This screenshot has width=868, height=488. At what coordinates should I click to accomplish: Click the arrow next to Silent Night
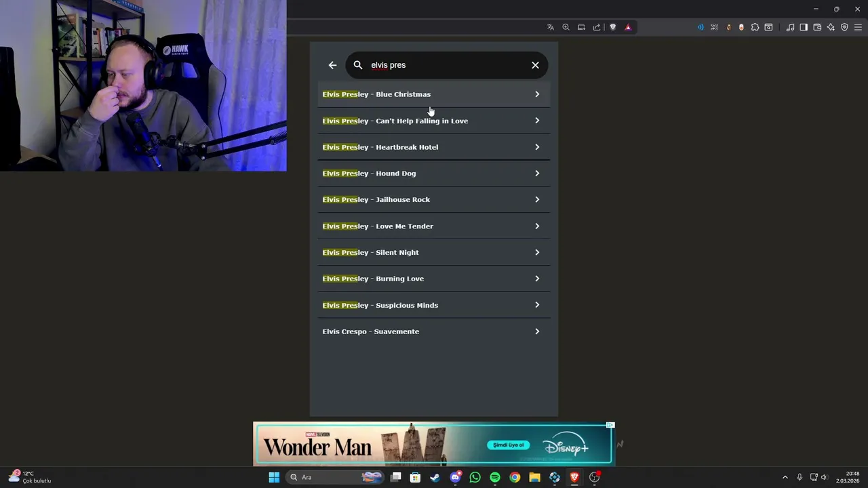click(x=537, y=252)
